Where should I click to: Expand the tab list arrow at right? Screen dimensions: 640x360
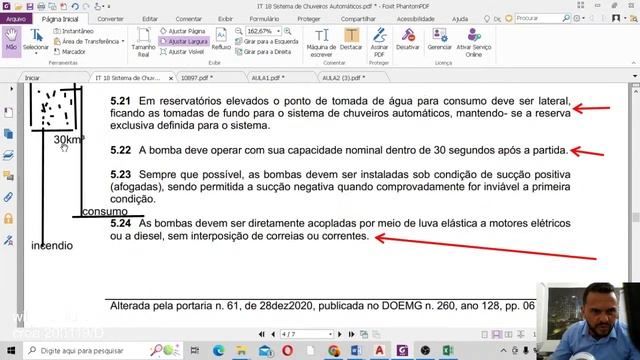tap(635, 76)
